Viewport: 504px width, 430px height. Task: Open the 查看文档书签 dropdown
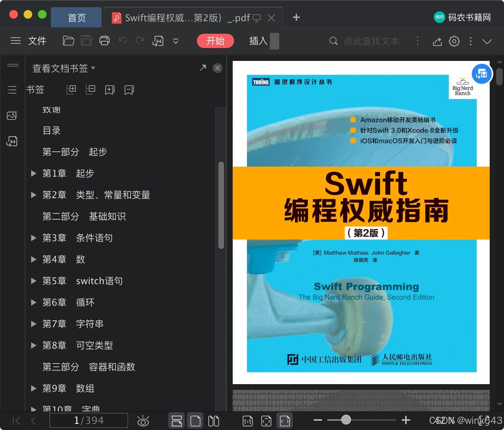click(64, 68)
